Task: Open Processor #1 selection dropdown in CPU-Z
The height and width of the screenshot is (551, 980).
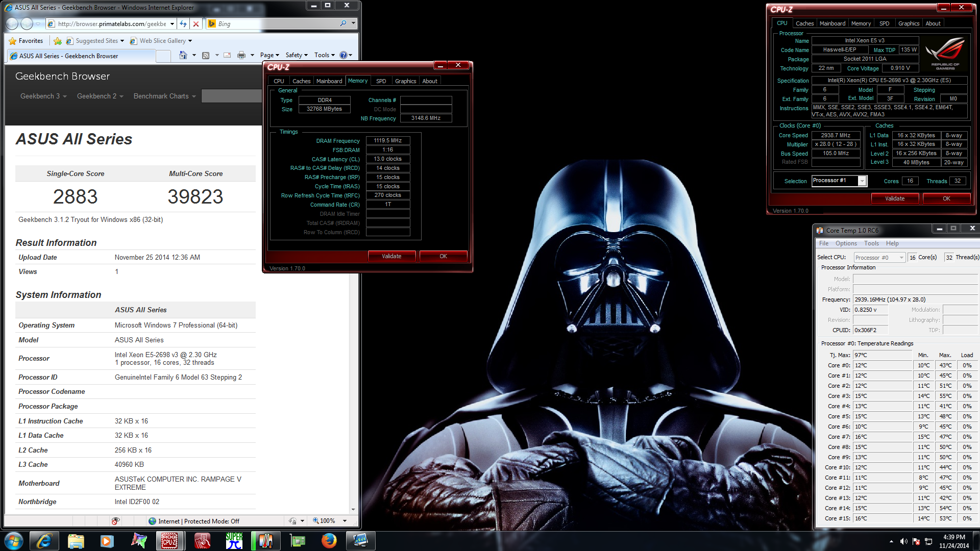Action: pos(862,181)
